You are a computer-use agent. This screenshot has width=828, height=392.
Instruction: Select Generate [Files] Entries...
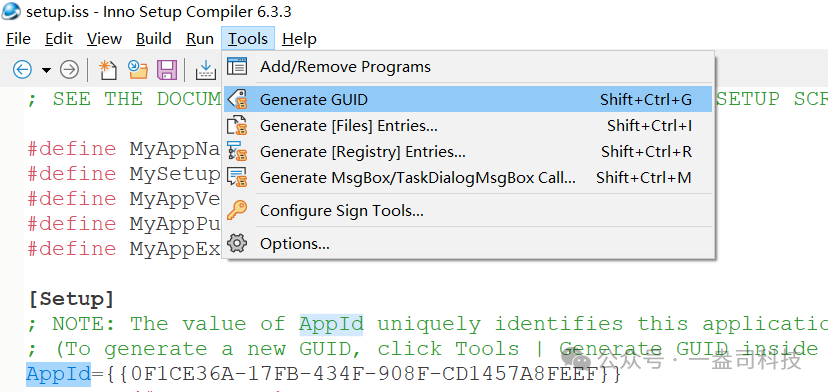(468, 126)
